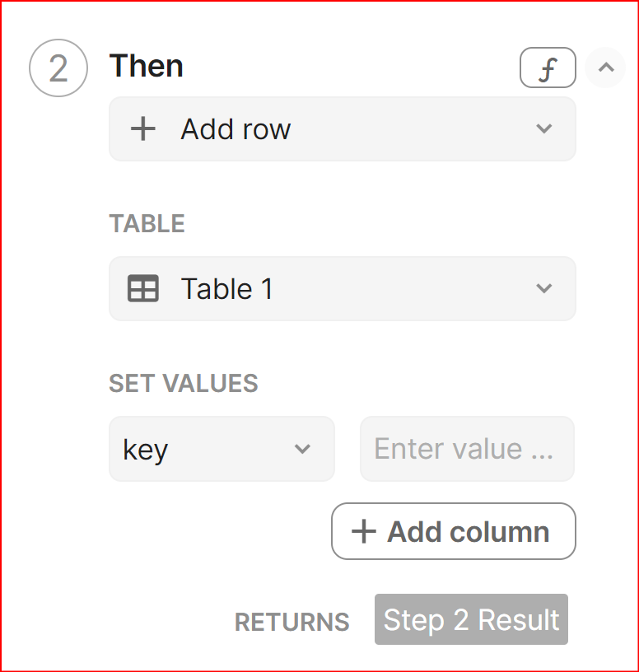Focus the Enter value input field
The width and height of the screenshot is (639, 672).
[466, 449]
